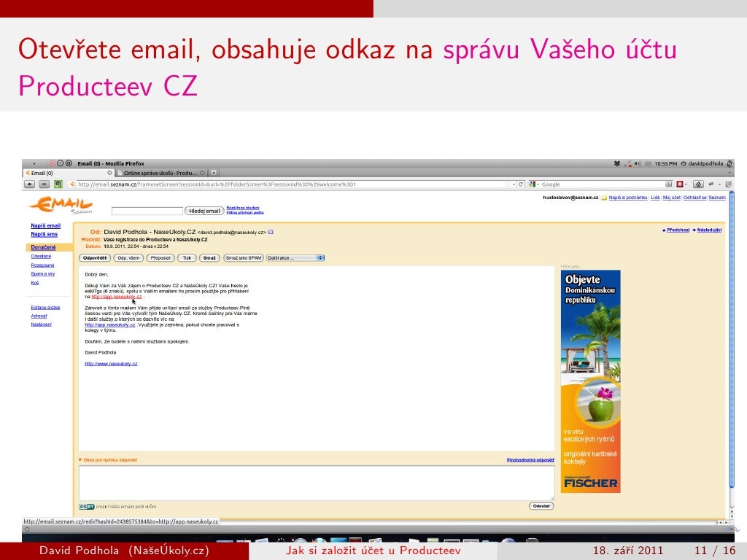Click the Odeslat send button
This screenshot has width=747, height=560.
point(541,506)
